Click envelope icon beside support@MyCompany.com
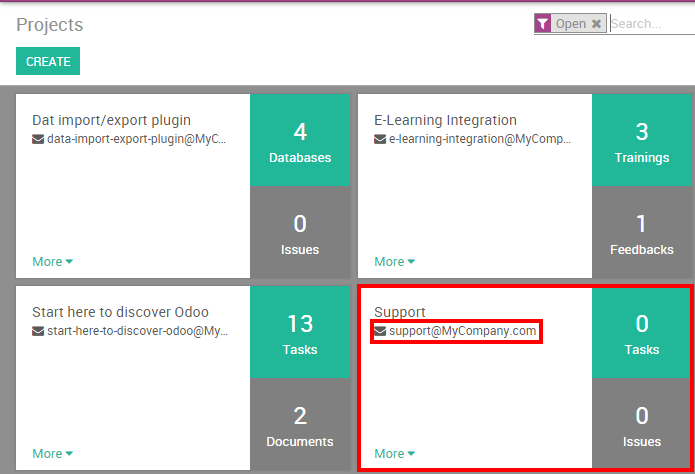The height and width of the screenshot is (474, 695). 380,331
